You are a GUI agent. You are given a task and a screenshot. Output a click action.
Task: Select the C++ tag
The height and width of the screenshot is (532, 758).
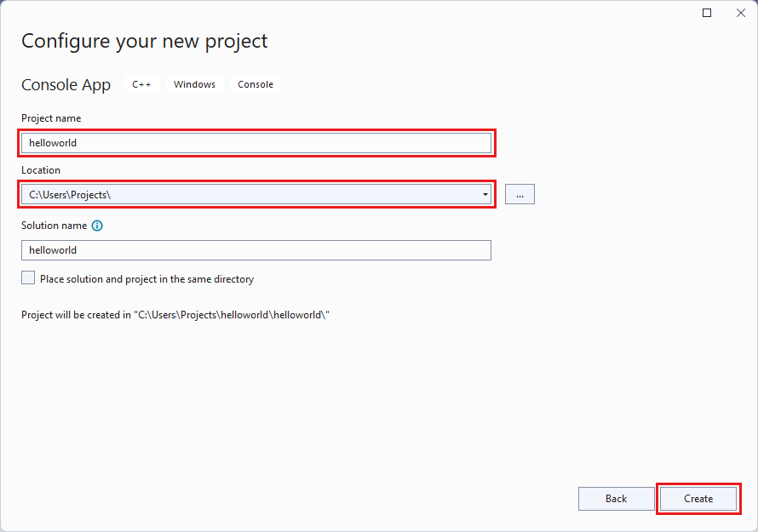141,84
